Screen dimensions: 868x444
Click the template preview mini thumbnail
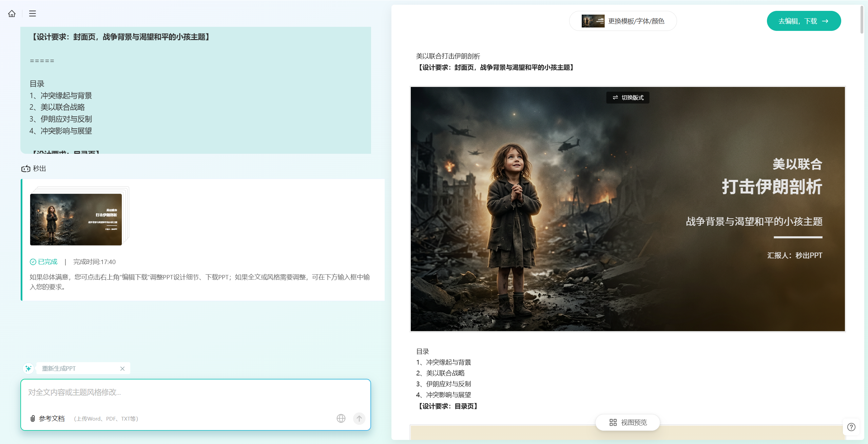[593, 21]
